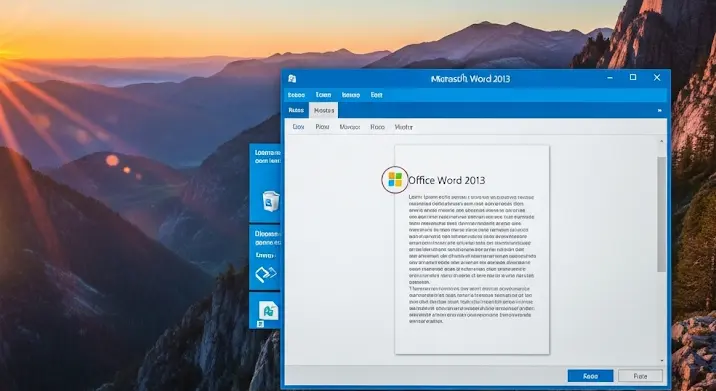Open the third menu bar item
The width and height of the screenshot is (716, 391).
pyautogui.click(x=351, y=95)
